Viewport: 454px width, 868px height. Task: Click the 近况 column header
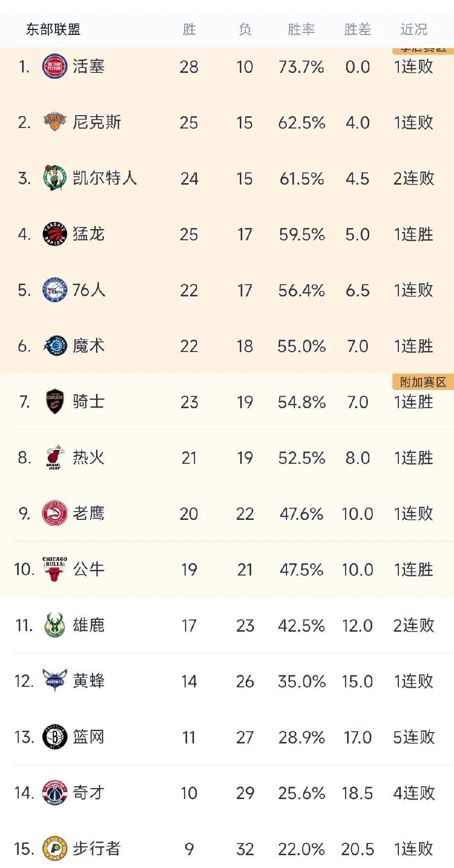point(413,30)
